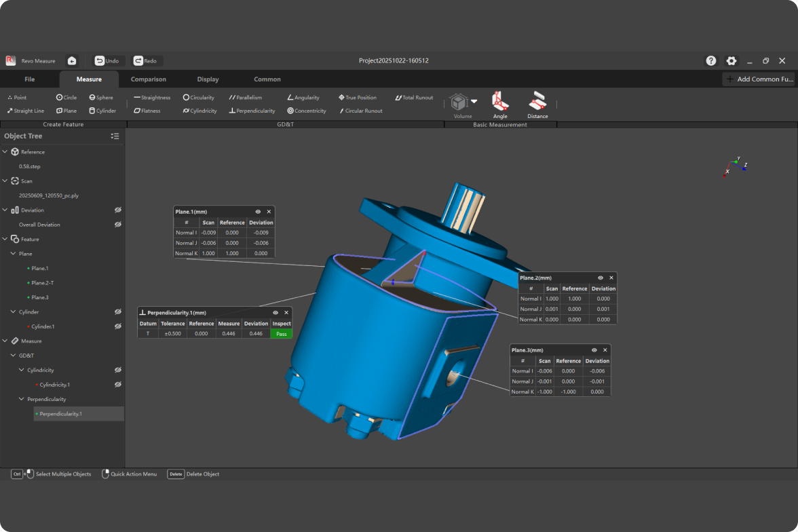Select the Angle measurement tool
The image size is (798, 532).
[500, 104]
